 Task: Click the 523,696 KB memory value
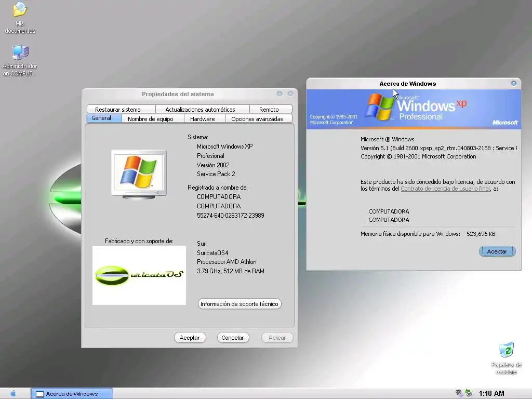[x=481, y=234]
